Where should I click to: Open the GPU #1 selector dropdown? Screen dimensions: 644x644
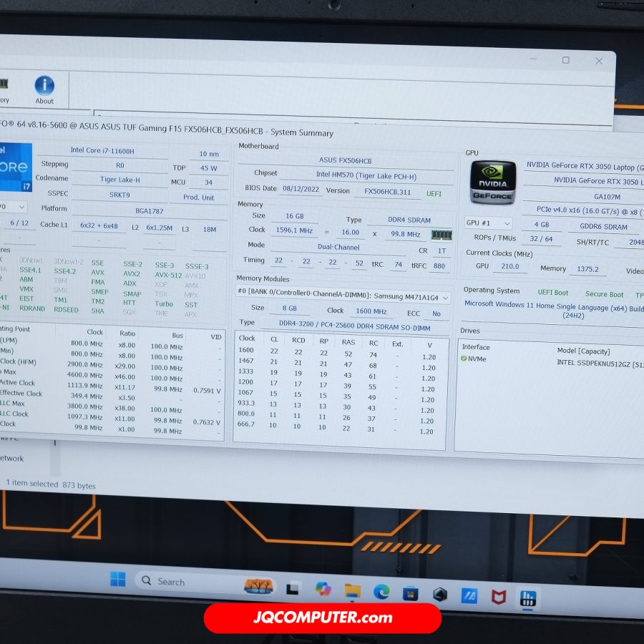click(x=488, y=223)
